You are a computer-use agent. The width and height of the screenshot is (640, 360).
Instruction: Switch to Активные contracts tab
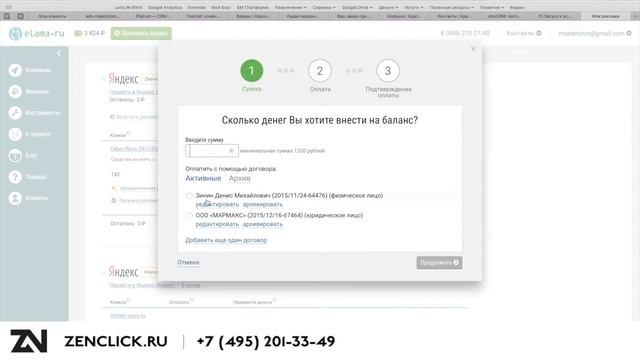coord(203,178)
